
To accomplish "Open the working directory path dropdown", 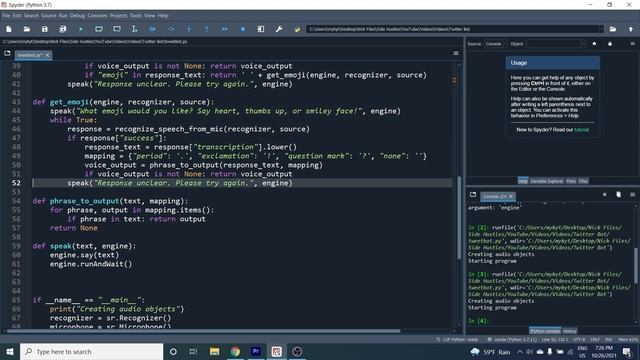I will [x=601, y=29].
